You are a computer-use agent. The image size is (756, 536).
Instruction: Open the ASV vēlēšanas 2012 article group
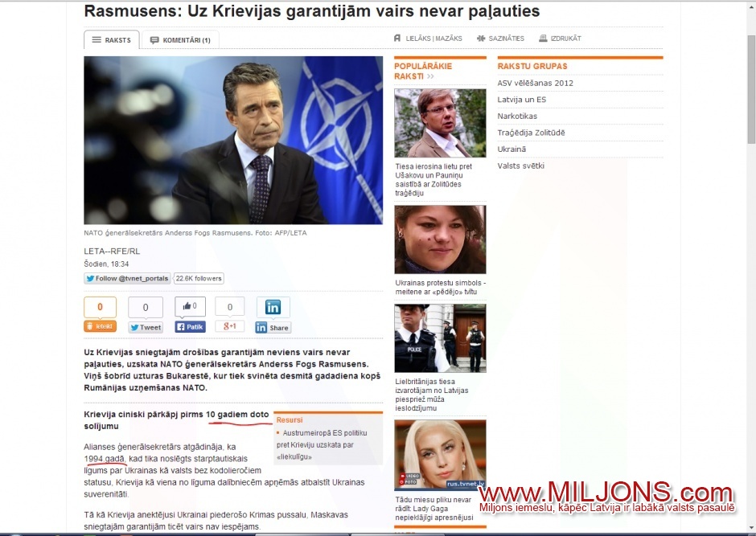[x=535, y=83]
